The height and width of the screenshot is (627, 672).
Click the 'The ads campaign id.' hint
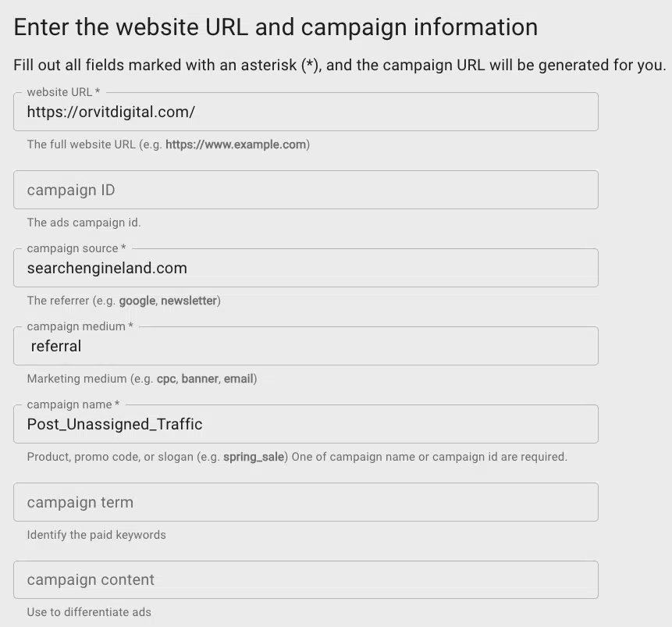tap(84, 223)
